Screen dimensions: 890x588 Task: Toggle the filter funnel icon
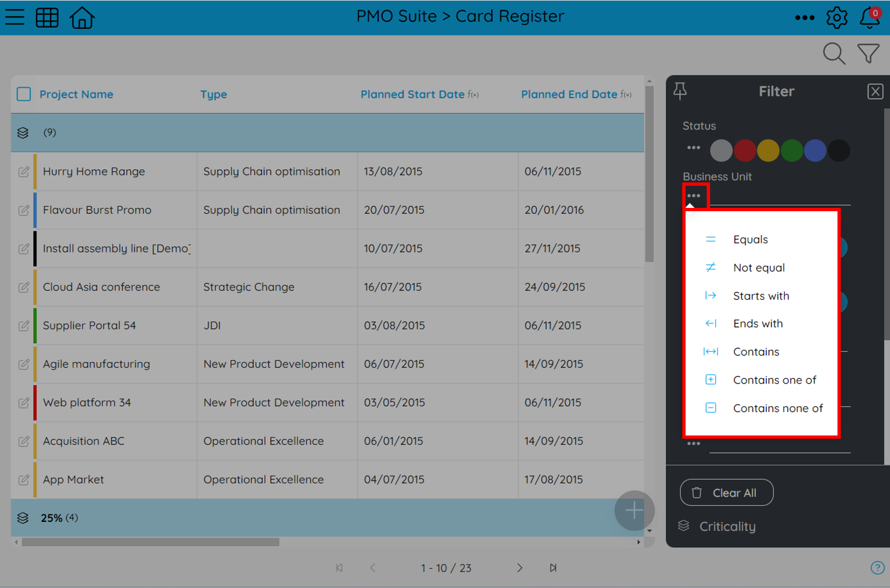[x=868, y=54]
